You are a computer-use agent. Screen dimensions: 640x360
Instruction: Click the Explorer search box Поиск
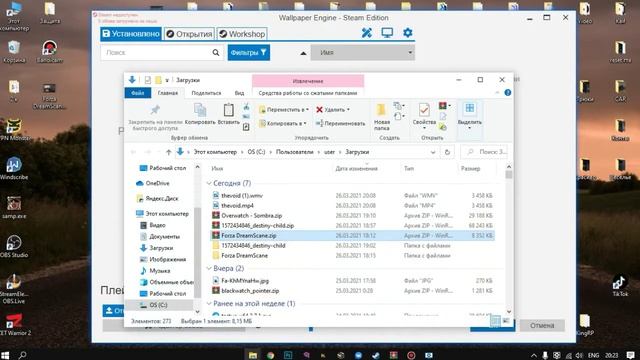point(484,152)
